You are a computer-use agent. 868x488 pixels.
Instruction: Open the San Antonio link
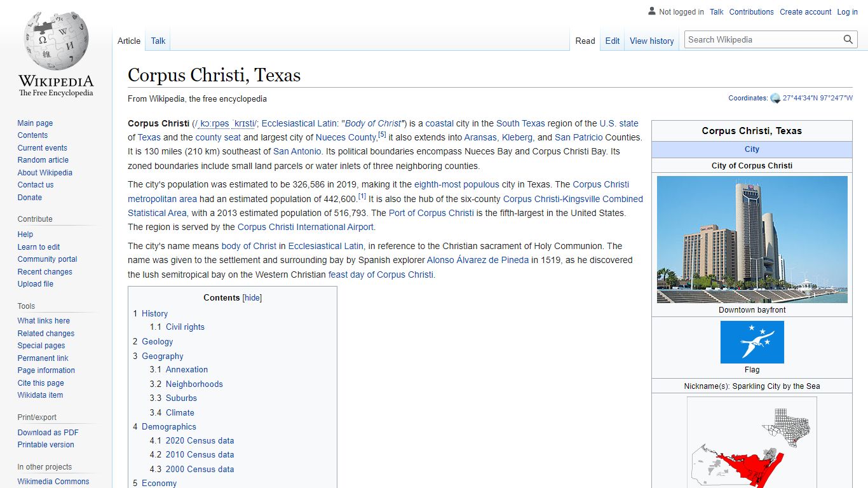pos(297,151)
